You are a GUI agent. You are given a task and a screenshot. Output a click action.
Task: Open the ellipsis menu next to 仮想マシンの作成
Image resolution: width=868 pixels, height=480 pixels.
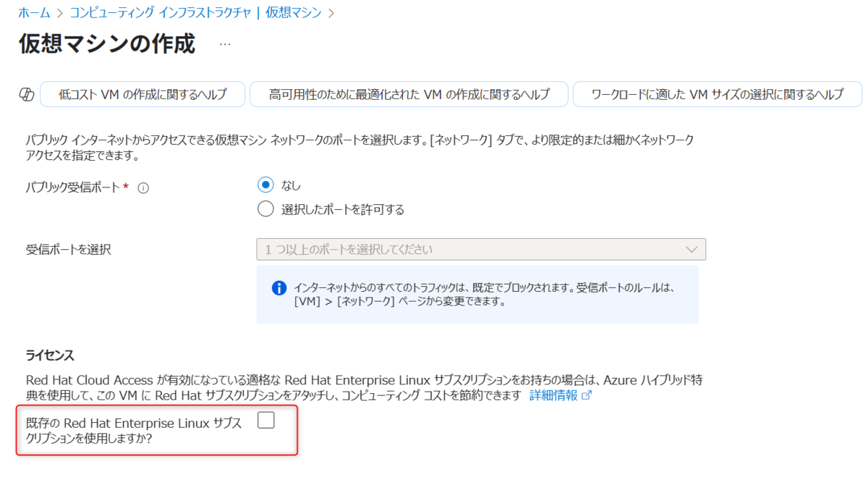(x=225, y=44)
